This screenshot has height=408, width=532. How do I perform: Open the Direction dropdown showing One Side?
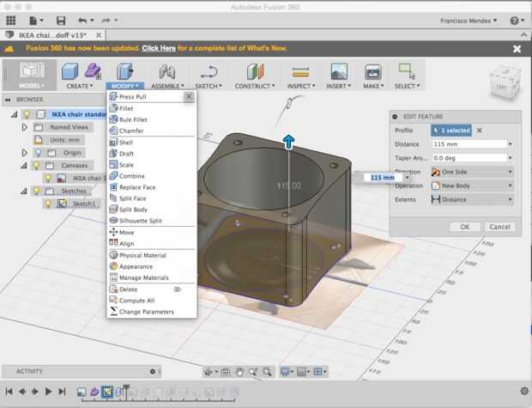[472, 172]
